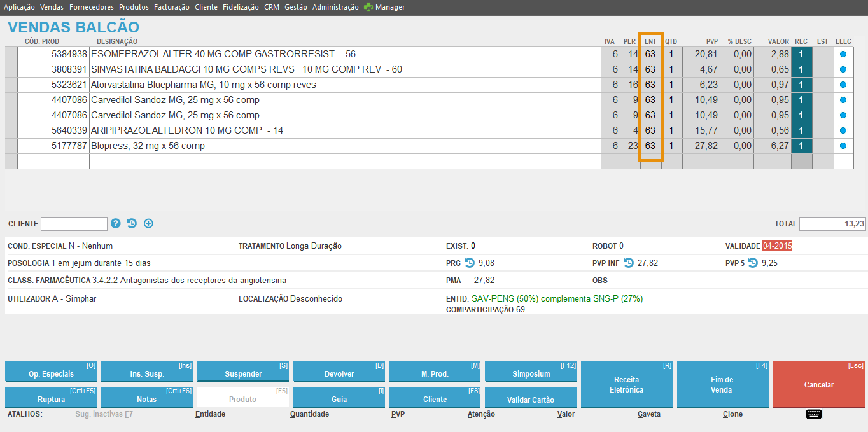Open PRG price history icon

click(470, 263)
